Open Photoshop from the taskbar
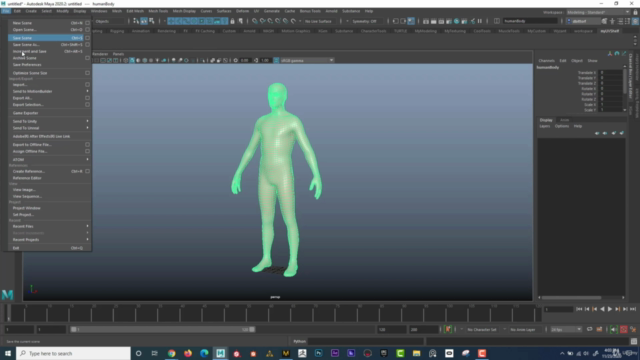The width and height of the screenshot is (640, 360). (318, 353)
